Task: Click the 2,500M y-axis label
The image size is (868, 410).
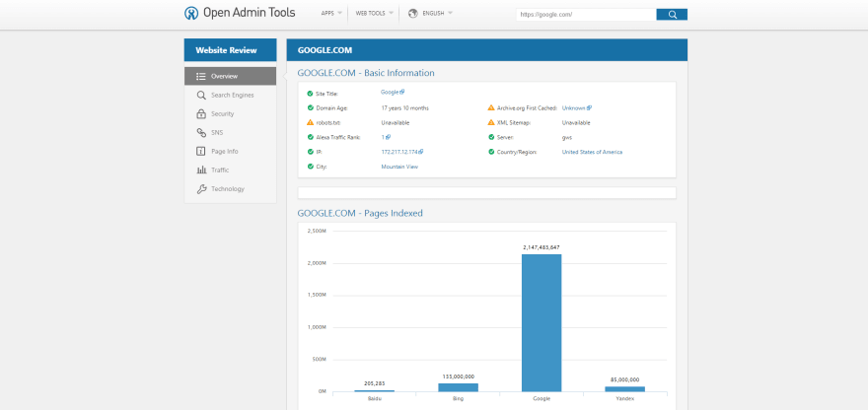Action: [316, 231]
